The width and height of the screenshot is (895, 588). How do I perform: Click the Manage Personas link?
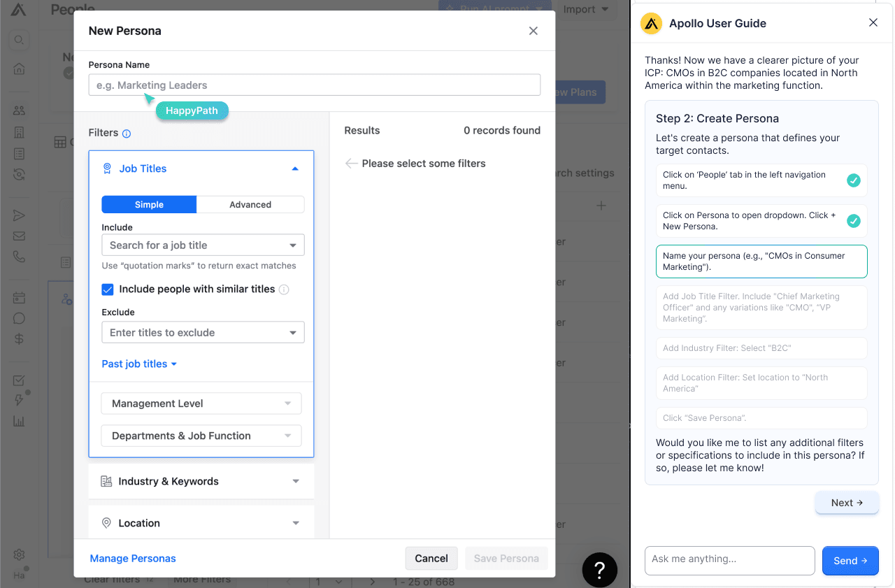[x=133, y=559]
